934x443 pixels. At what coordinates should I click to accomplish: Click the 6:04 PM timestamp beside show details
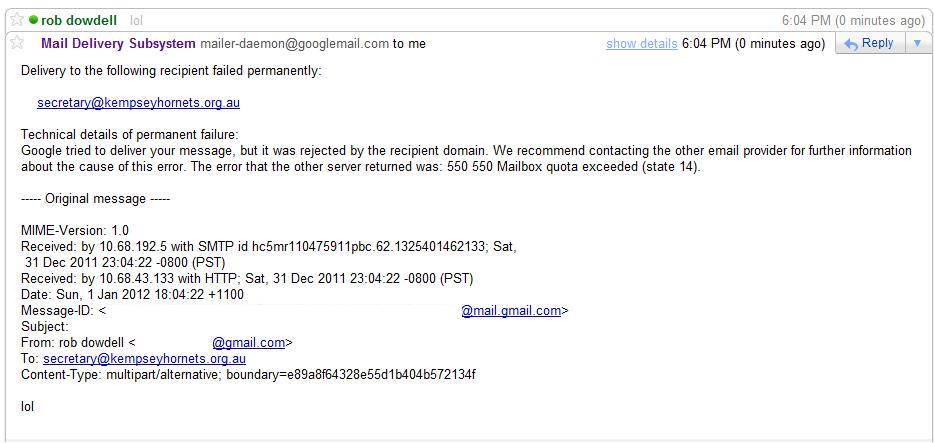(753, 44)
